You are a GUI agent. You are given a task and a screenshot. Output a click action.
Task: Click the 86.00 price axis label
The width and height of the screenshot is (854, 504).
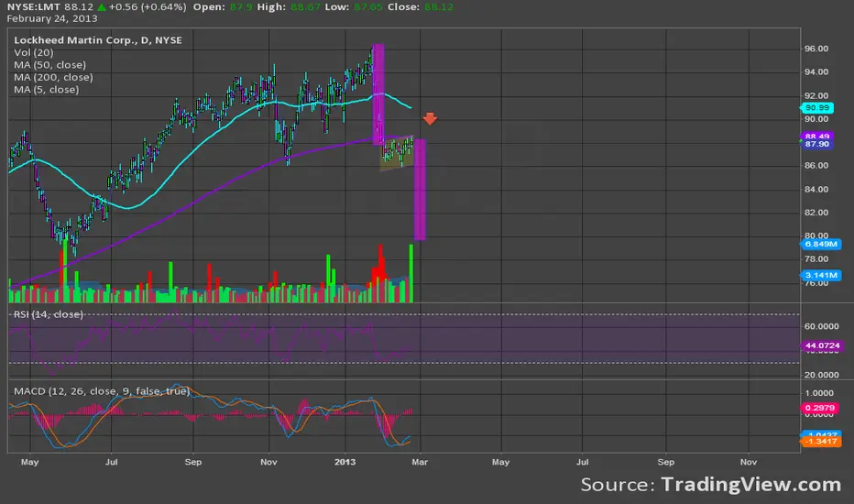[816, 166]
